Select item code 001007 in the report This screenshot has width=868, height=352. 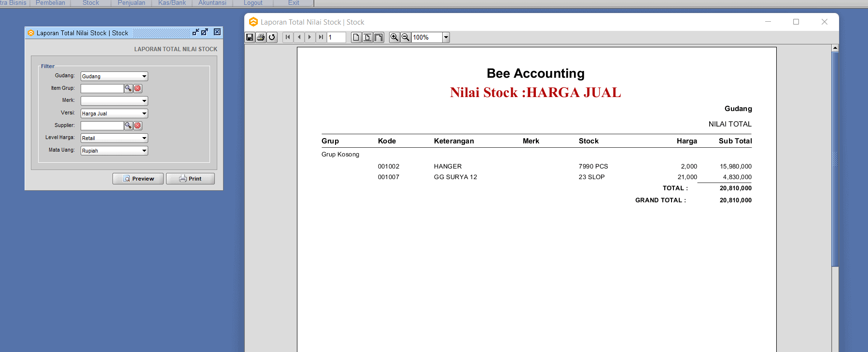click(x=389, y=177)
